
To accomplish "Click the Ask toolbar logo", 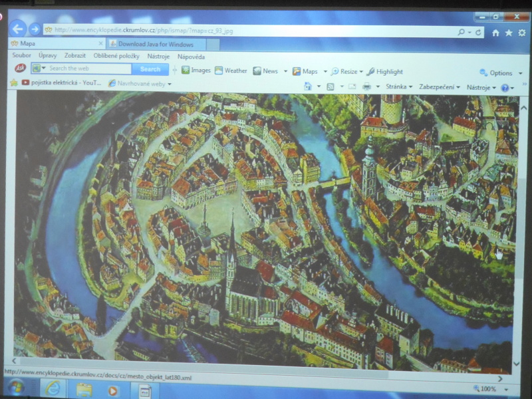I will 21,68.
